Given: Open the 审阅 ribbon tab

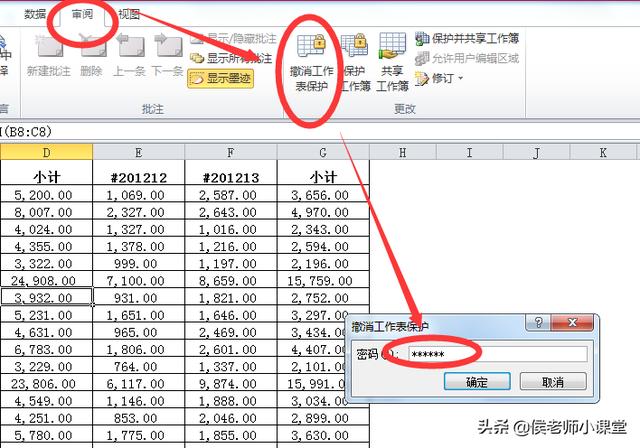Looking at the screenshot, I should tap(82, 14).
